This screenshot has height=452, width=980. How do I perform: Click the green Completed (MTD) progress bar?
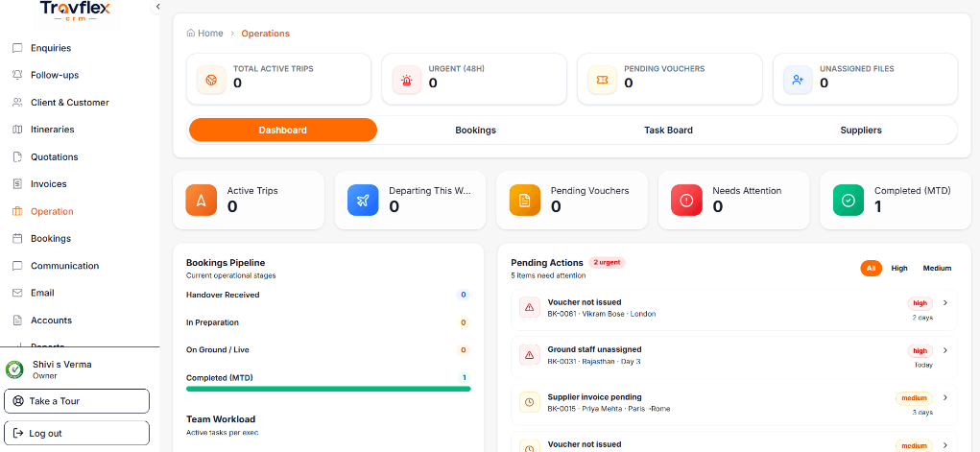(x=328, y=389)
